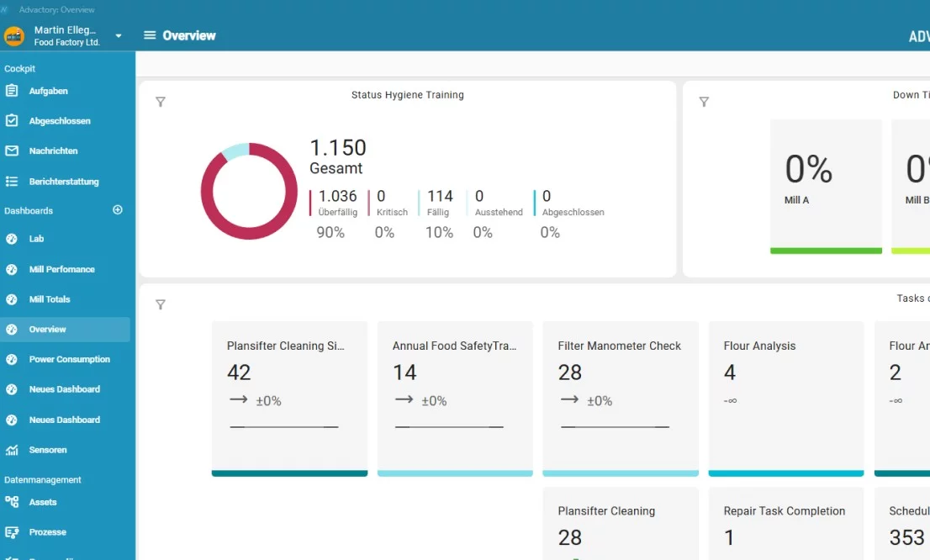930x560 pixels.
Task: Click the Prozesse process icon
Action: click(11, 532)
